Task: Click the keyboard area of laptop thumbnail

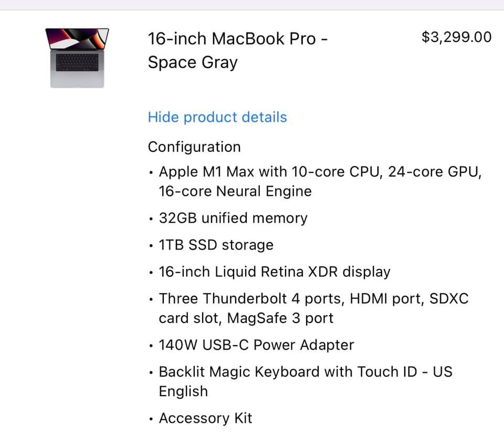Action: 77,63
